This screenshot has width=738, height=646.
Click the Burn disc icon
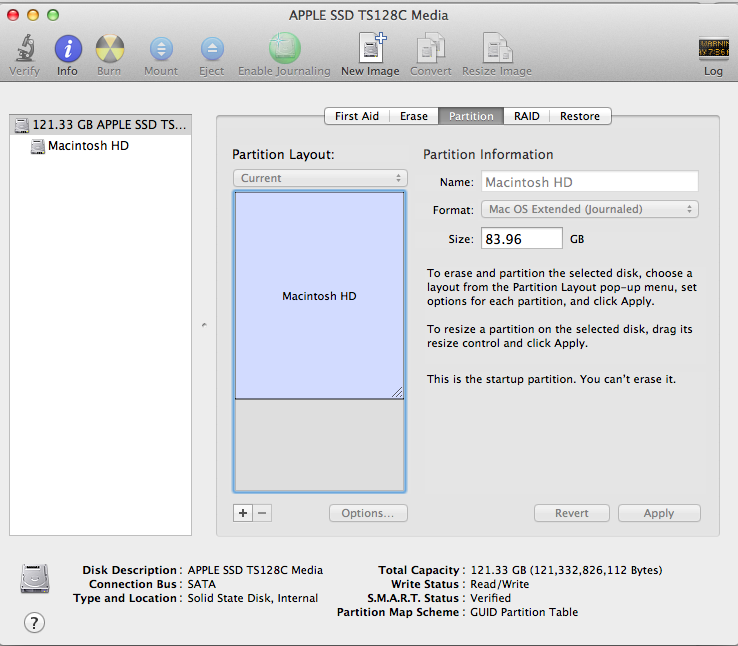(110, 48)
